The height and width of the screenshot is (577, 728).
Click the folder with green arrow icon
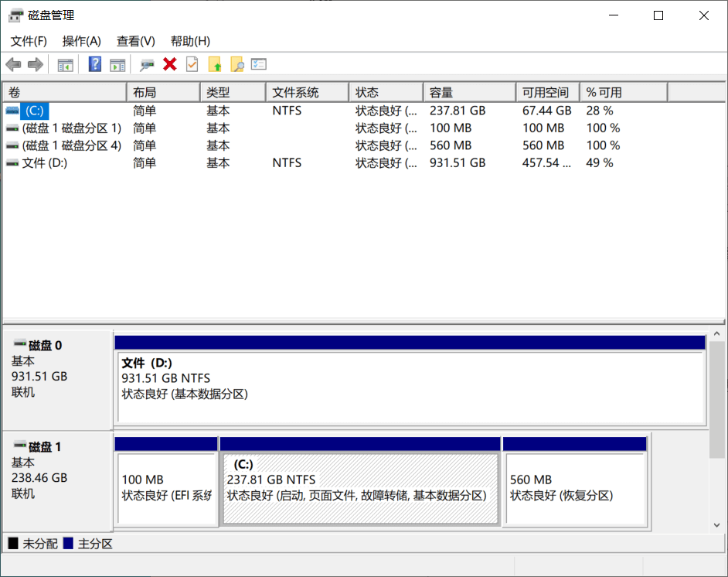215,64
